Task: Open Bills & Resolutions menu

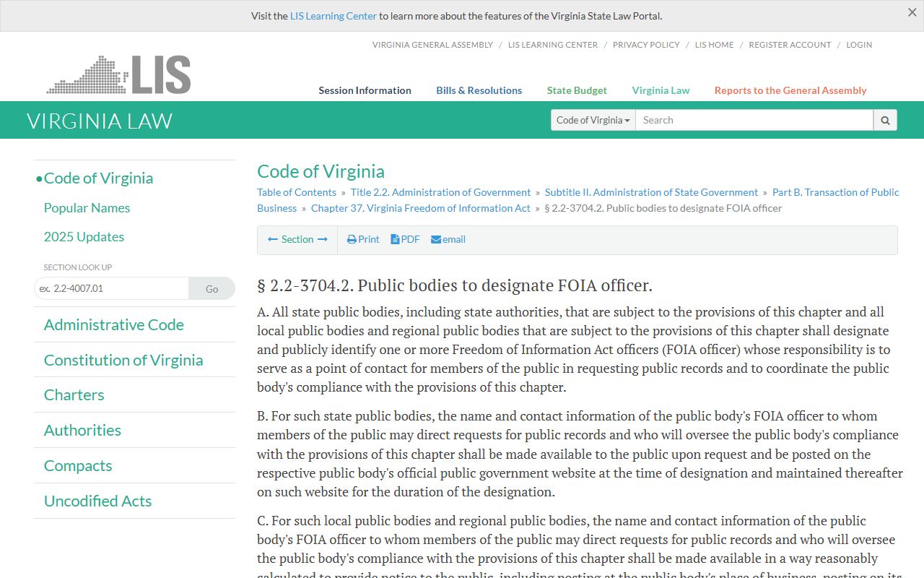Action: (x=479, y=90)
